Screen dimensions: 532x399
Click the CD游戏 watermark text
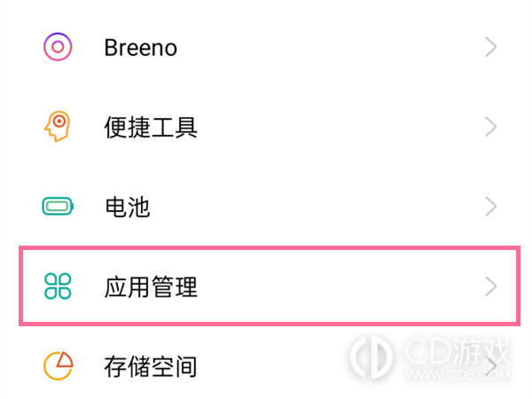point(457,351)
